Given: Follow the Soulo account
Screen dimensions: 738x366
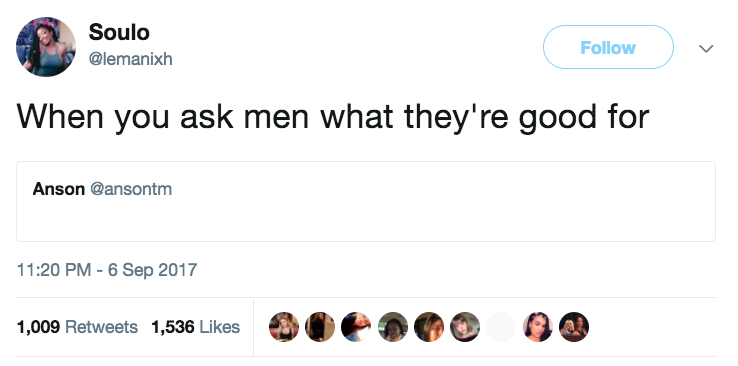Looking at the screenshot, I should pos(608,47).
